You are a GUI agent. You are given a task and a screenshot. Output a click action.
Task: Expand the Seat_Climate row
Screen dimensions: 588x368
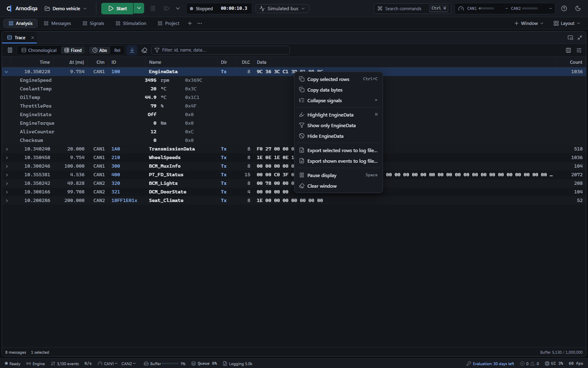click(7, 201)
